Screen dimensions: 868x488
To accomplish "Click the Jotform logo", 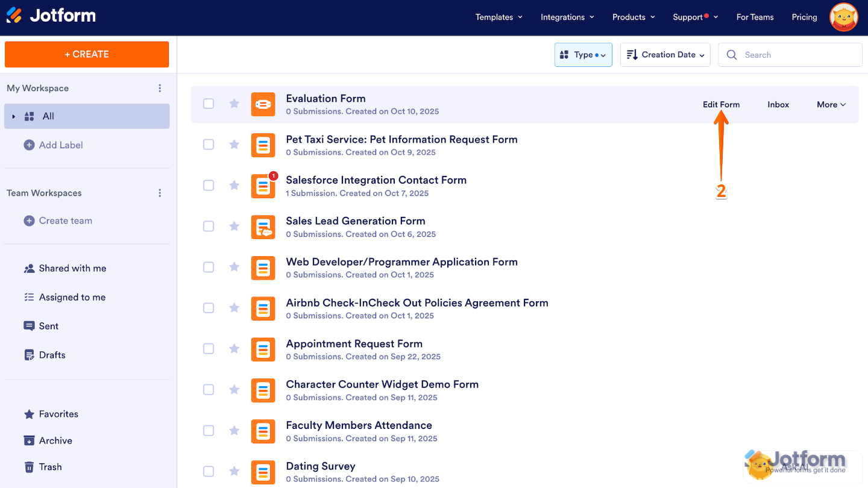I will [x=51, y=16].
